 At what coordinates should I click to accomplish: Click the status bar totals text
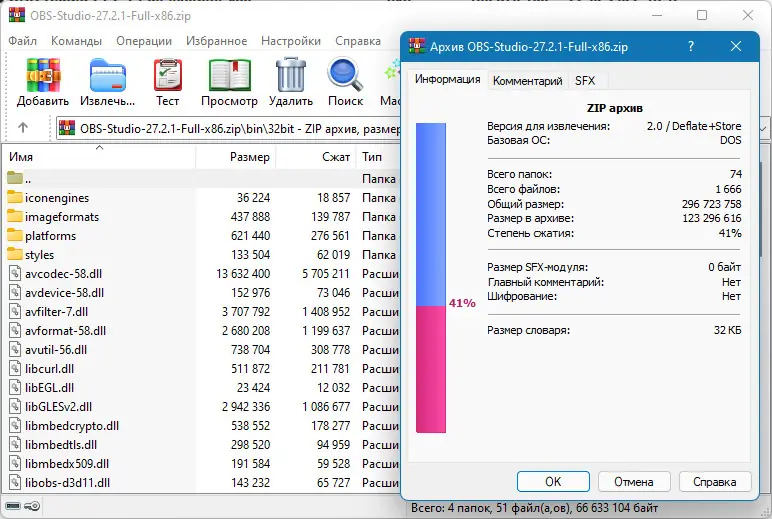(x=534, y=508)
